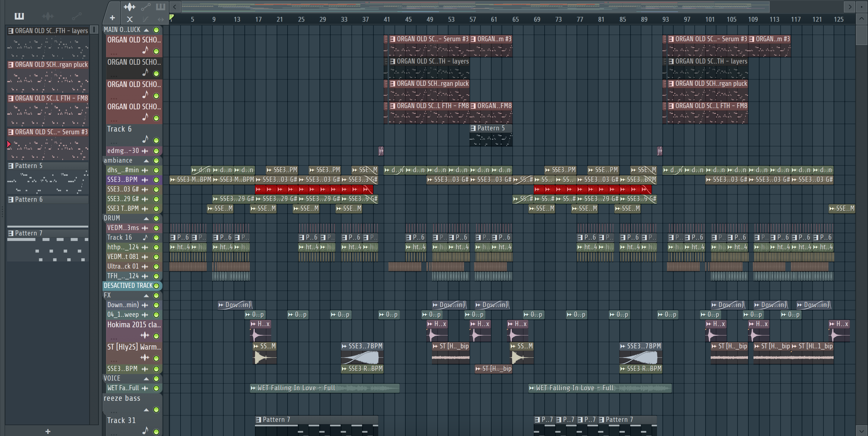Click the waveform icon on the ST [Hly2S] Warm track
Viewport: 868px width, 436px height.
click(x=145, y=357)
